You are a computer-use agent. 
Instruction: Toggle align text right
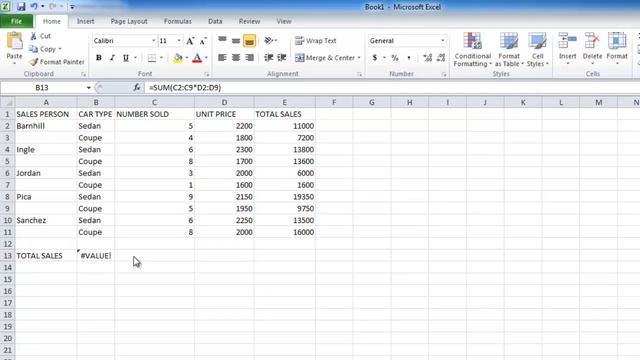[x=249, y=58]
